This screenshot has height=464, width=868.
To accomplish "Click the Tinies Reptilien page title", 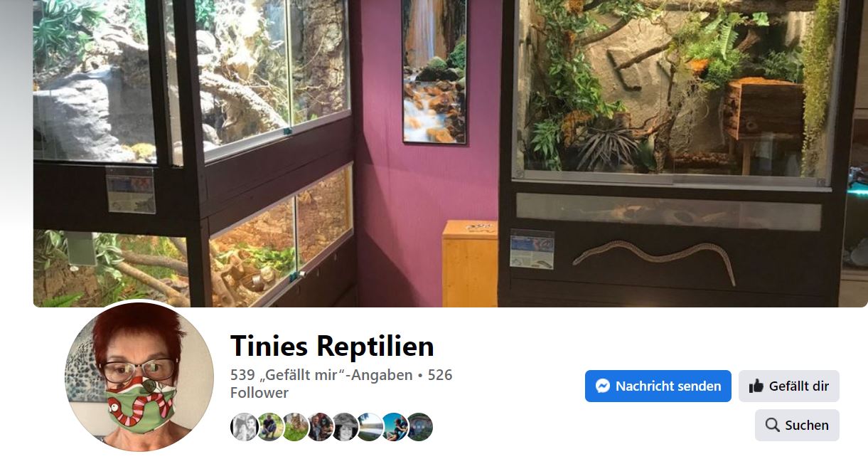I will (332, 346).
